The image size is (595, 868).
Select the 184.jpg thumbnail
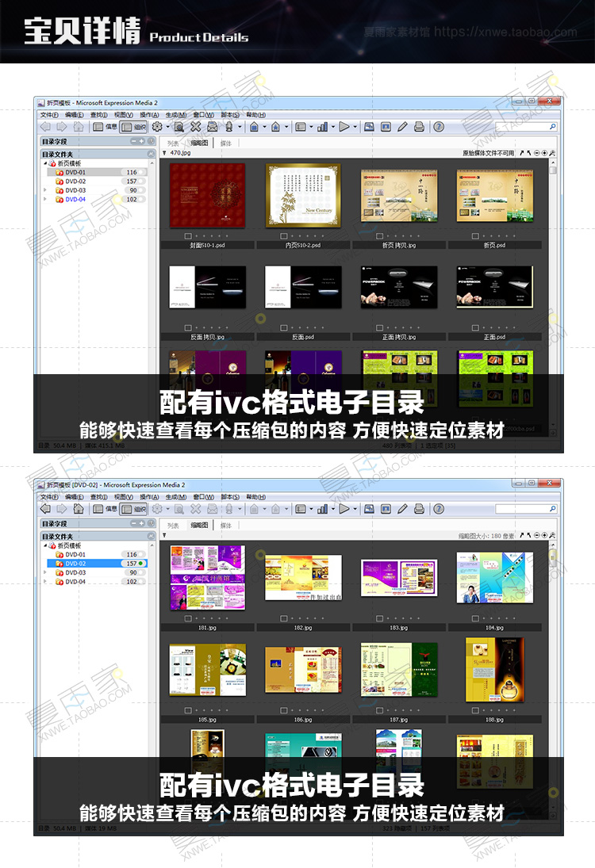pyautogui.click(x=495, y=577)
